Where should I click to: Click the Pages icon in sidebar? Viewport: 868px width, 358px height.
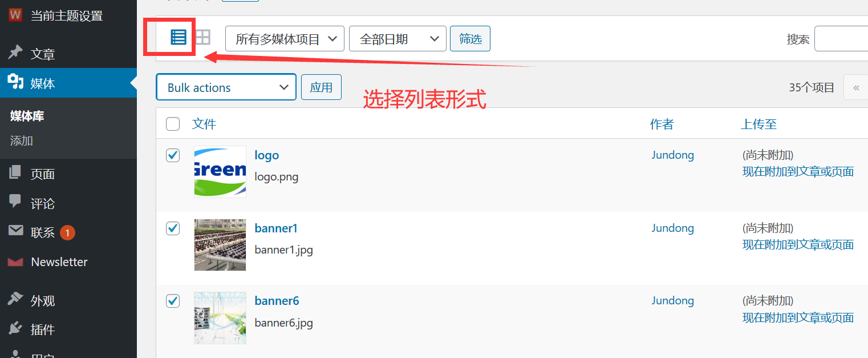(15, 173)
